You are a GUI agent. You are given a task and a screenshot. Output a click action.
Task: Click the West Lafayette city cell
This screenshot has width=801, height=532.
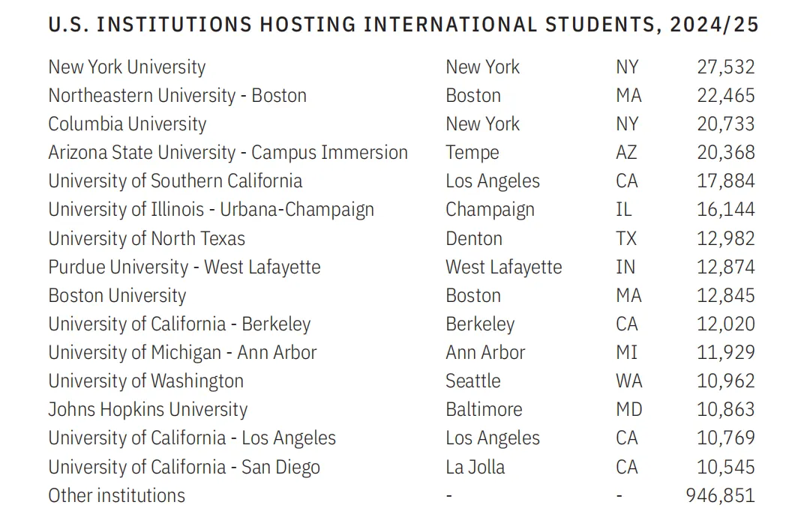point(503,267)
